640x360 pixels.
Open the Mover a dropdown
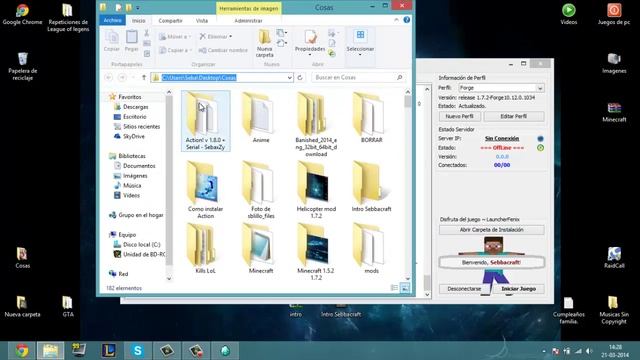coord(175,37)
